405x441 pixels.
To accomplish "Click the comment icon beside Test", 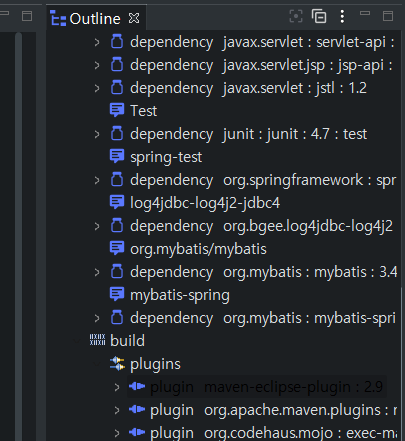I will [117, 110].
